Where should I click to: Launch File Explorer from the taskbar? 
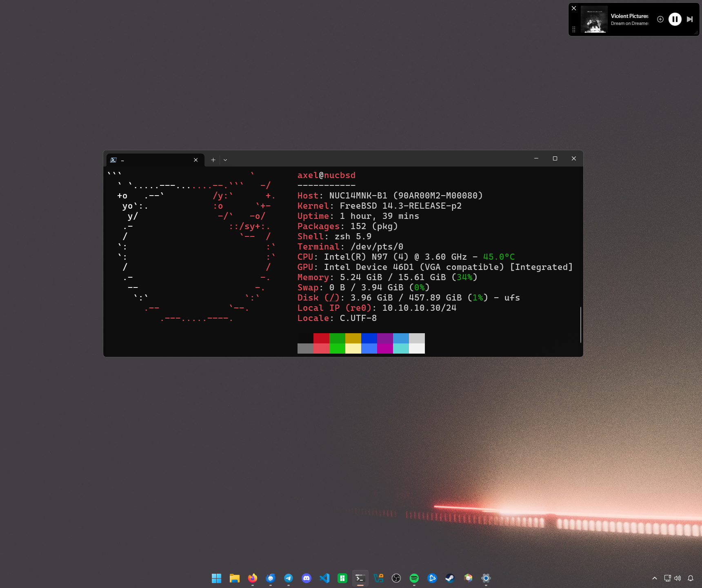[x=235, y=578]
